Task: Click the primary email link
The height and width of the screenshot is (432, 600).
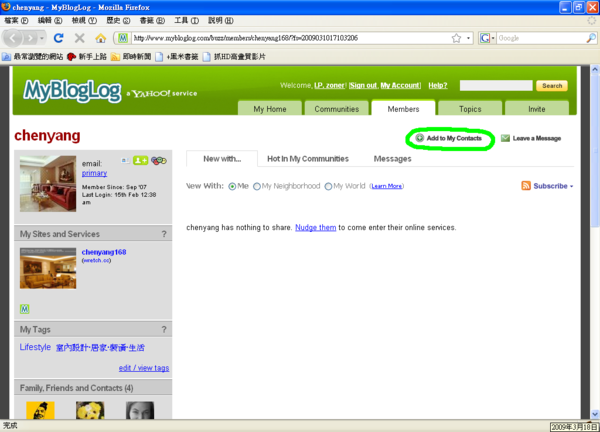Action: (94, 173)
